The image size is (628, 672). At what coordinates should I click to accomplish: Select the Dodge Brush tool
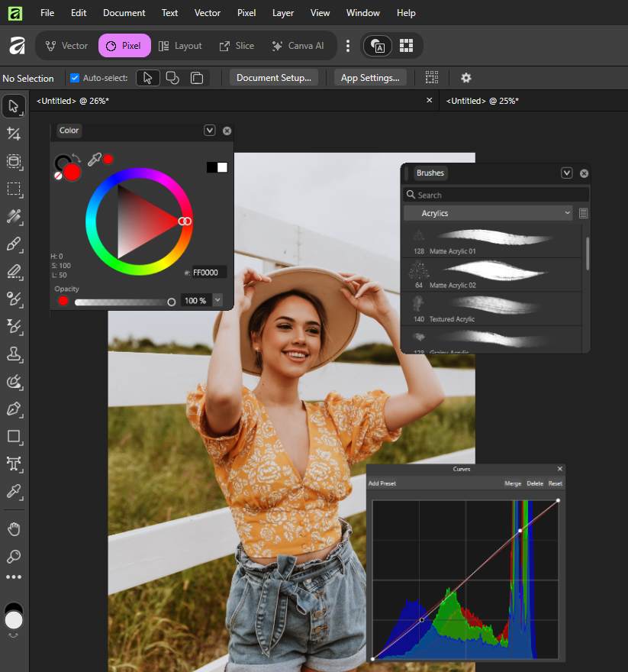pos(14,299)
